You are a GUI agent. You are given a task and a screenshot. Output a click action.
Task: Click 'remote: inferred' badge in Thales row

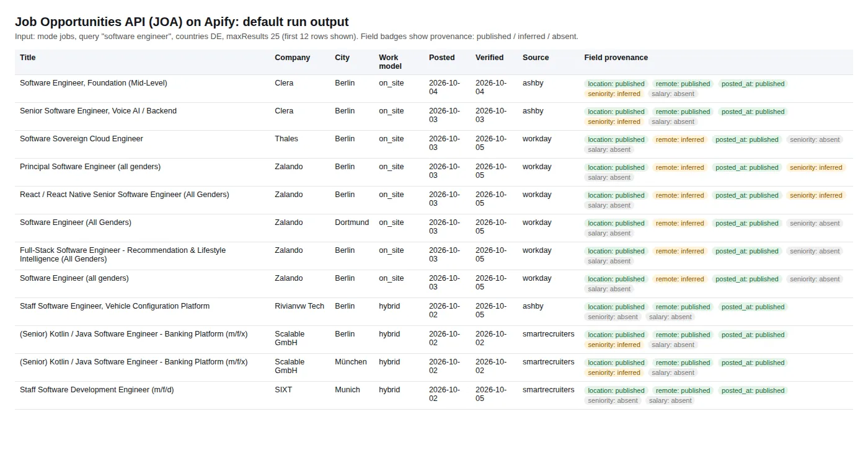680,139
